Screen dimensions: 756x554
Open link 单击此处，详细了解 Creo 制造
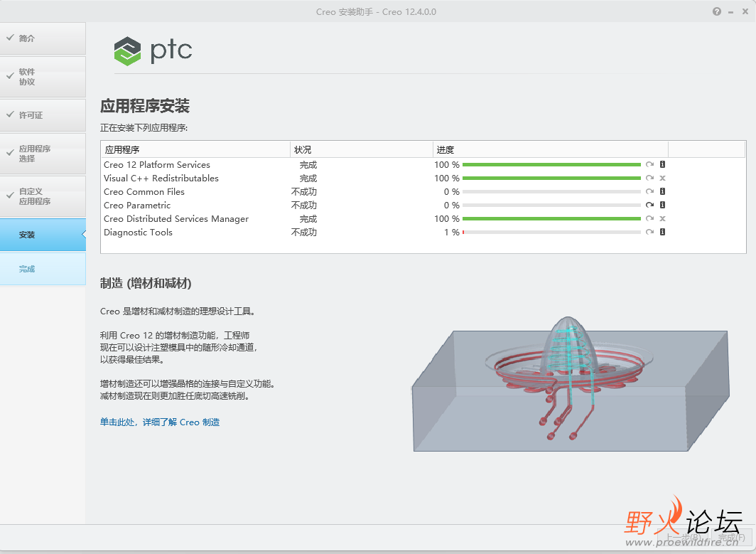[160, 422]
